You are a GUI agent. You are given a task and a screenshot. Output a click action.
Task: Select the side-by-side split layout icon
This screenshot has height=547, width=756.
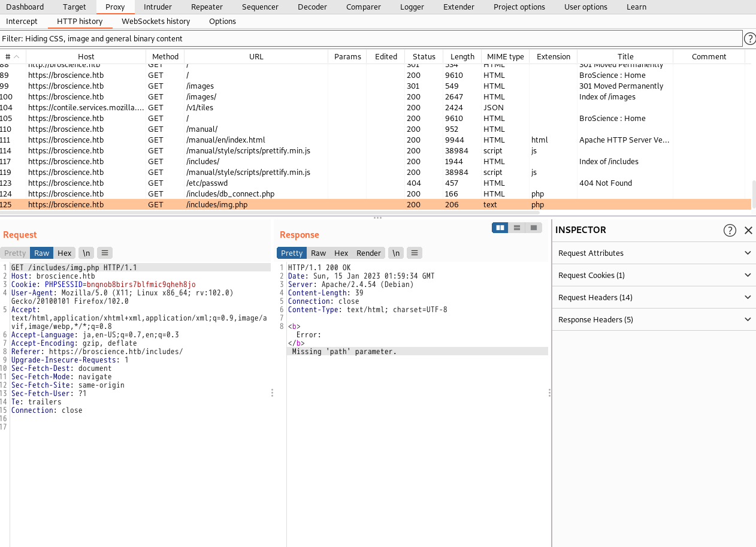click(x=500, y=228)
